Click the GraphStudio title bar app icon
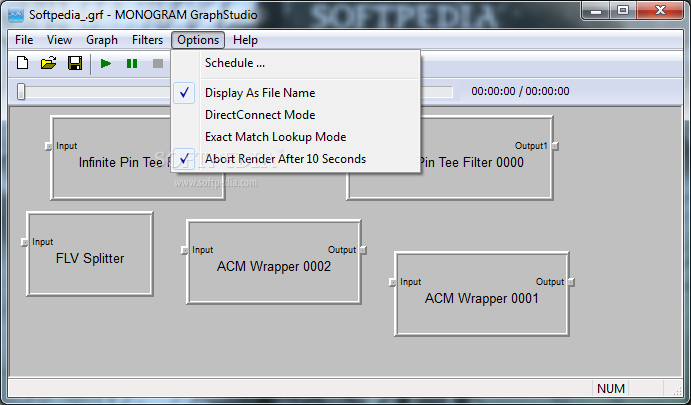The height and width of the screenshot is (405, 691). pos(15,15)
